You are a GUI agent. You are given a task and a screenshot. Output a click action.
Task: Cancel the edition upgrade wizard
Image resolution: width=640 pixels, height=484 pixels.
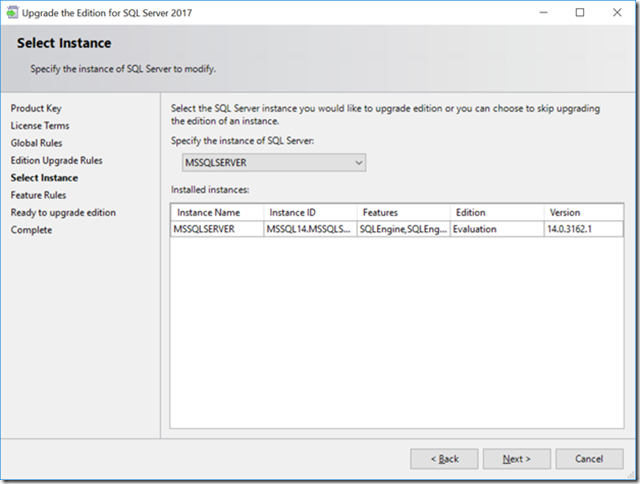click(589, 459)
